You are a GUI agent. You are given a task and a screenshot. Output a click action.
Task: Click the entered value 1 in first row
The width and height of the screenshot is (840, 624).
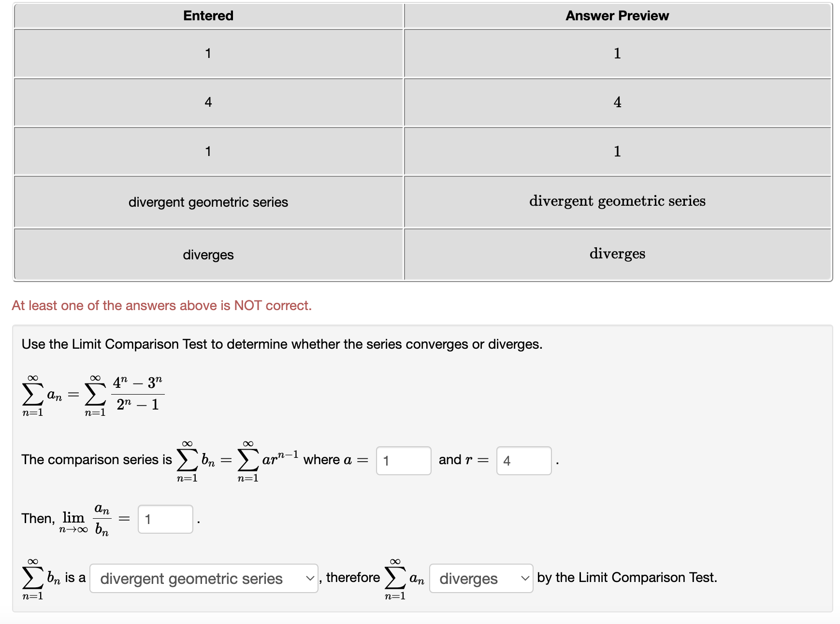pos(208,53)
